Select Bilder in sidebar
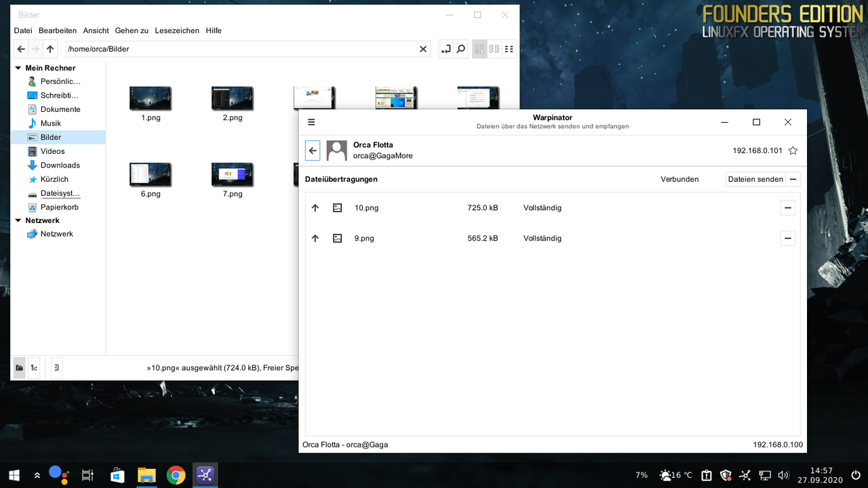Image resolution: width=868 pixels, height=488 pixels. pyautogui.click(x=59, y=137)
